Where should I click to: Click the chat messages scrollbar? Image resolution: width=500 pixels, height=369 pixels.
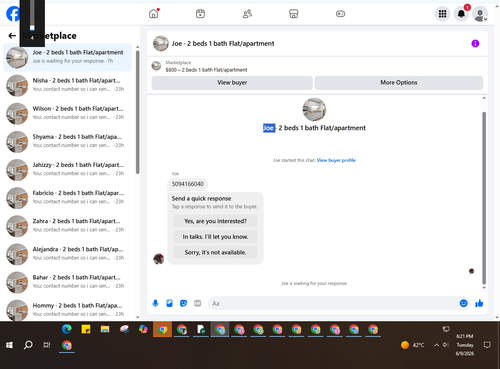point(484,198)
